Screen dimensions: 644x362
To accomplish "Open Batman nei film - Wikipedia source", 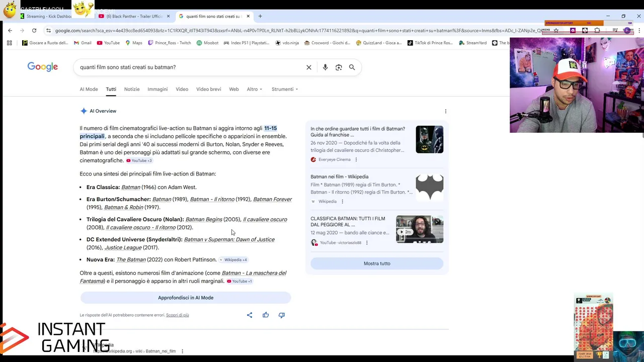I will coord(340,176).
